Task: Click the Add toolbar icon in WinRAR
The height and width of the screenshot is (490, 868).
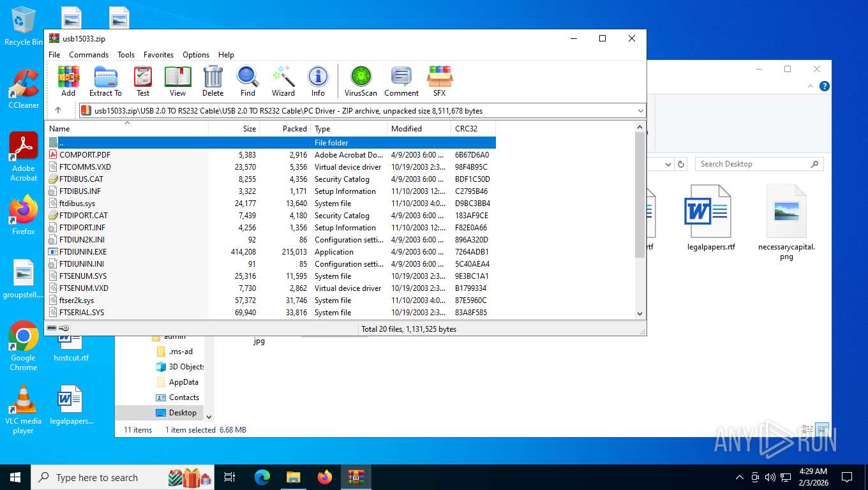Action: click(x=68, y=81)
